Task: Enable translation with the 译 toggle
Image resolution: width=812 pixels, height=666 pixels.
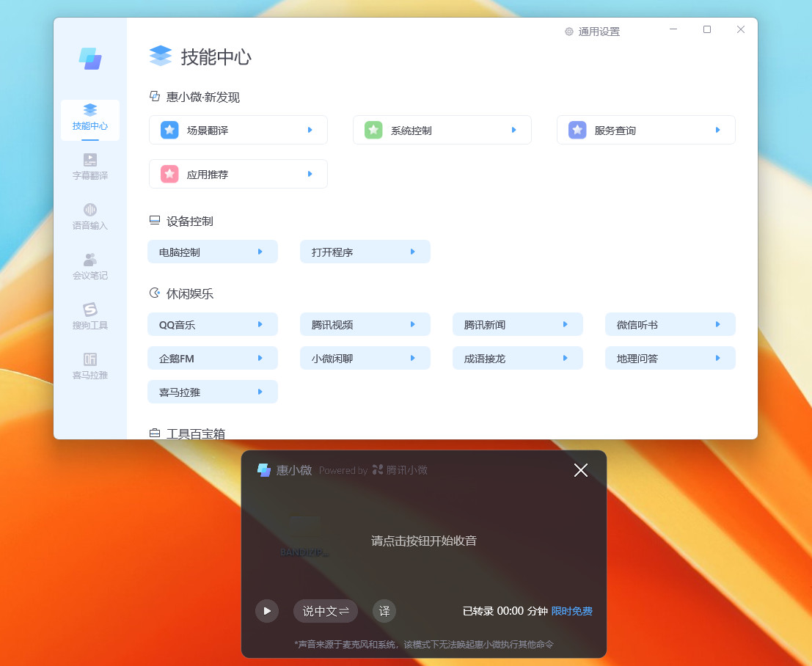Action: [x=384, y=610]
